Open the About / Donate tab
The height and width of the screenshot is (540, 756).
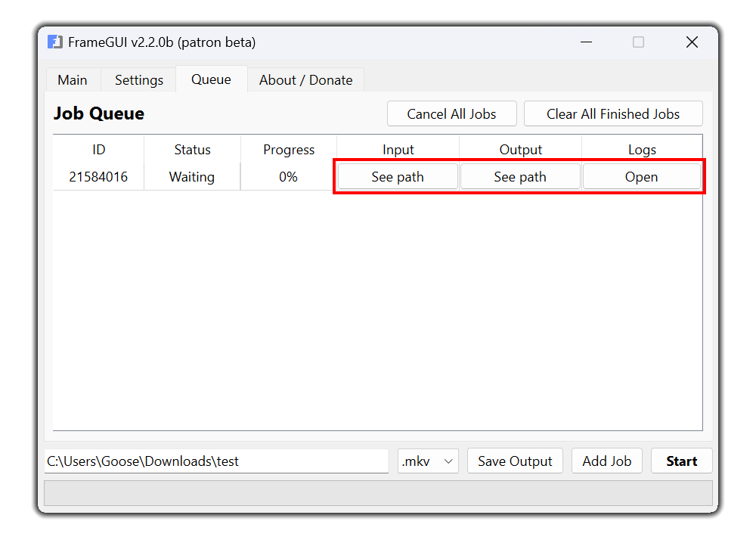(x=305, y=80)
